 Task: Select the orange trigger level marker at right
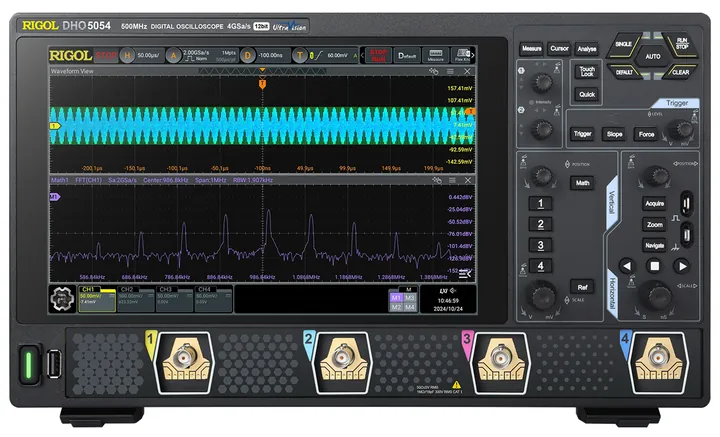pos(470,112)
